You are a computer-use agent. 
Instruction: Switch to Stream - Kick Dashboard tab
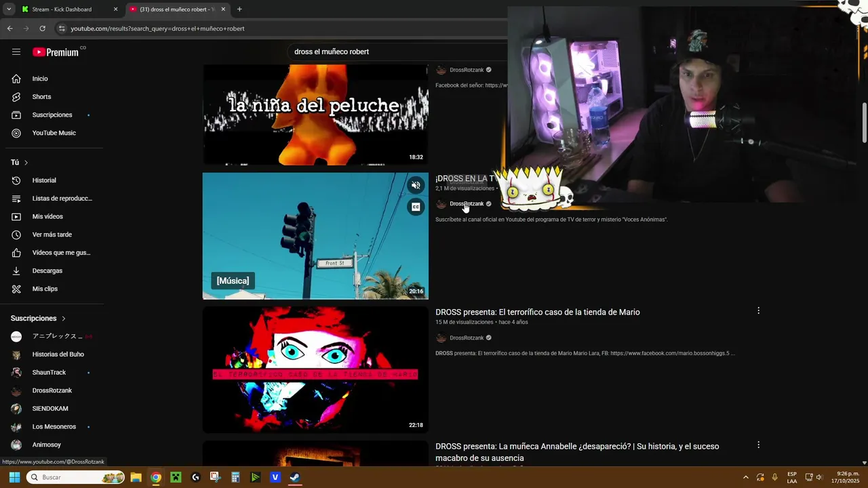click(61, 9)
